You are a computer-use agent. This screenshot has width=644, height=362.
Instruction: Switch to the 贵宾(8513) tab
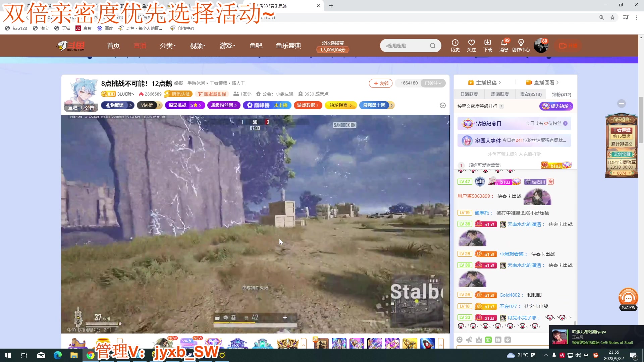(x=531, y=94)
